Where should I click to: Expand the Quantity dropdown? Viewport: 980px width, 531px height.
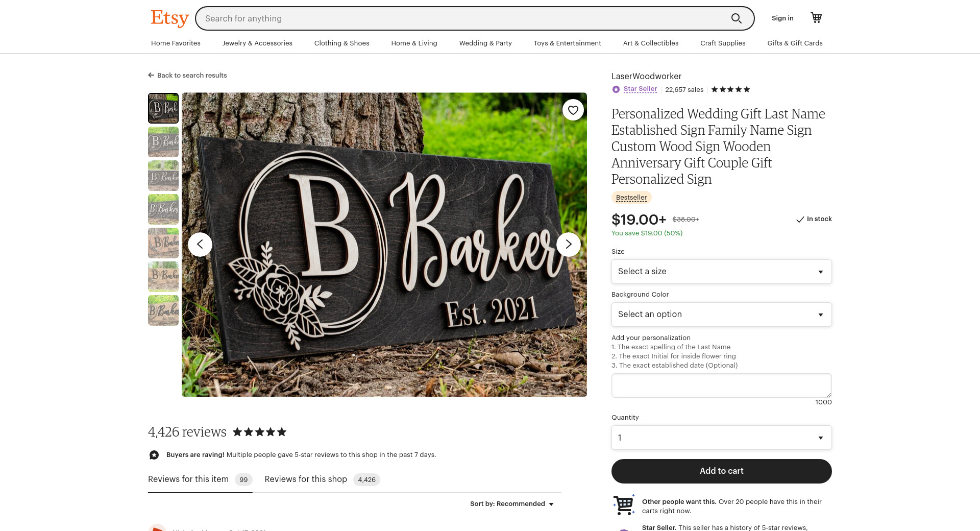click(722, 438)
